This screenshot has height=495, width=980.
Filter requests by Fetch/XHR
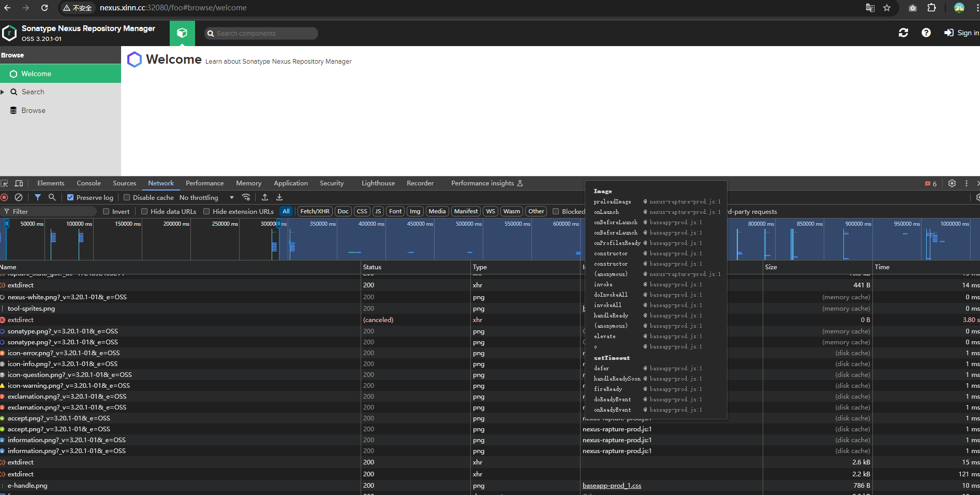pos(315,211)
